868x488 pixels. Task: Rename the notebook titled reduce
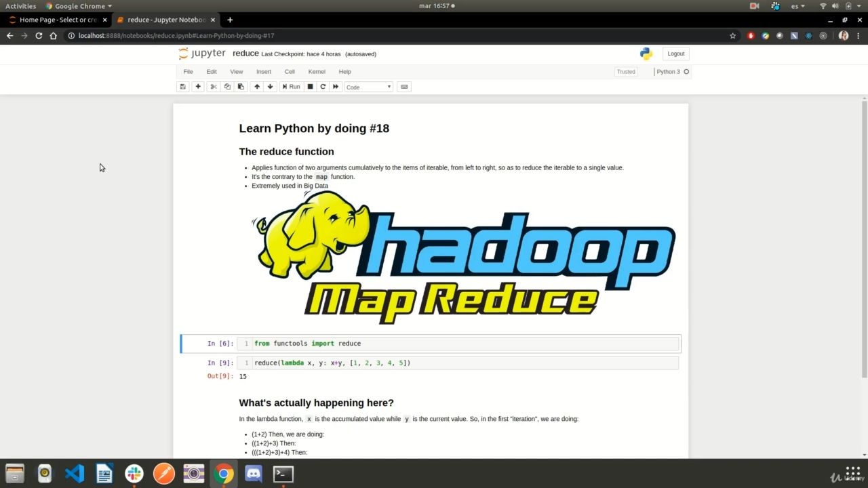[x=245, y=54]
